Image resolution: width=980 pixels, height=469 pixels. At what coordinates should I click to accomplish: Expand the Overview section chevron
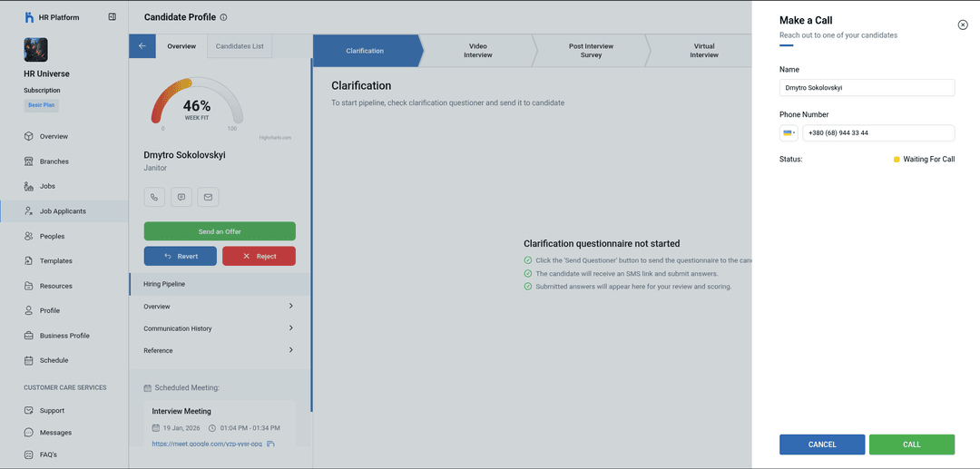coord(290,306)
